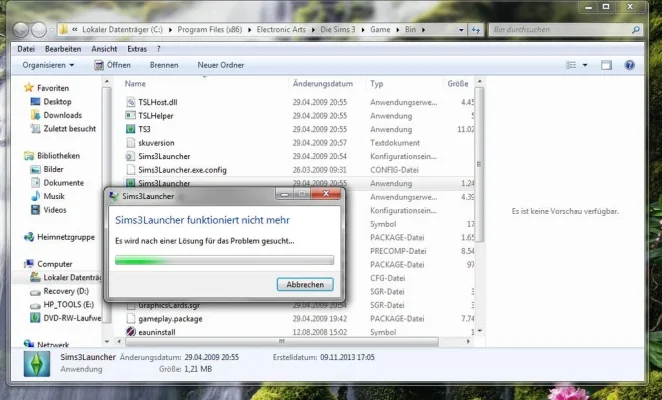
Task: Open the Extras menu
Action: point(137,49)
